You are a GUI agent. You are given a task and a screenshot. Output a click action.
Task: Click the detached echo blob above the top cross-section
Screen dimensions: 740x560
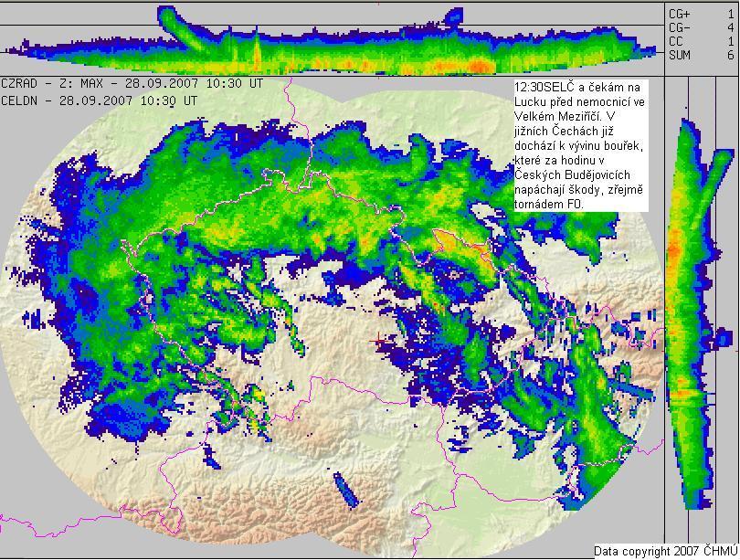tap(453, 16)
